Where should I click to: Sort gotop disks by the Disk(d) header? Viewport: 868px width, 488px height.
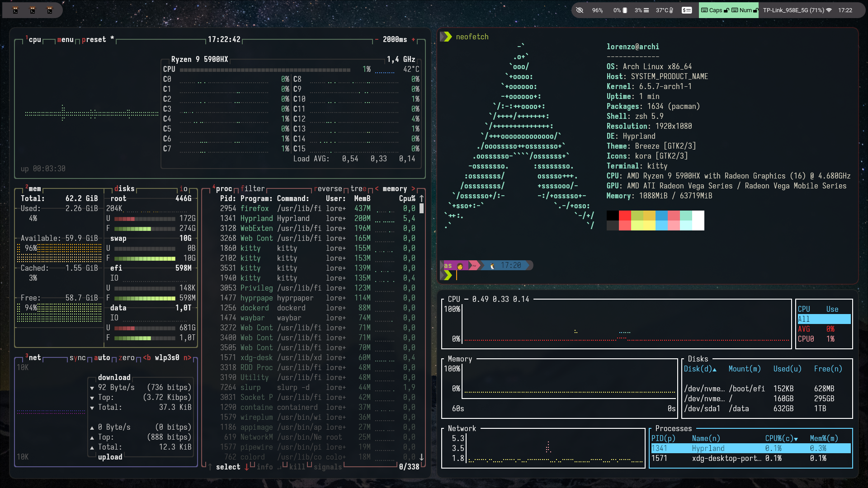pyautogui.click(x=700, y=369)
